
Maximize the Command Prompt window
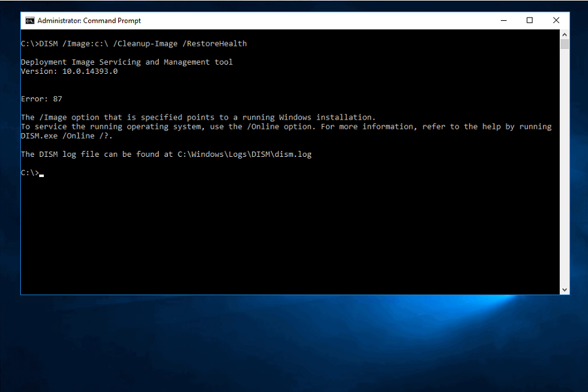[x=530, y=20]
